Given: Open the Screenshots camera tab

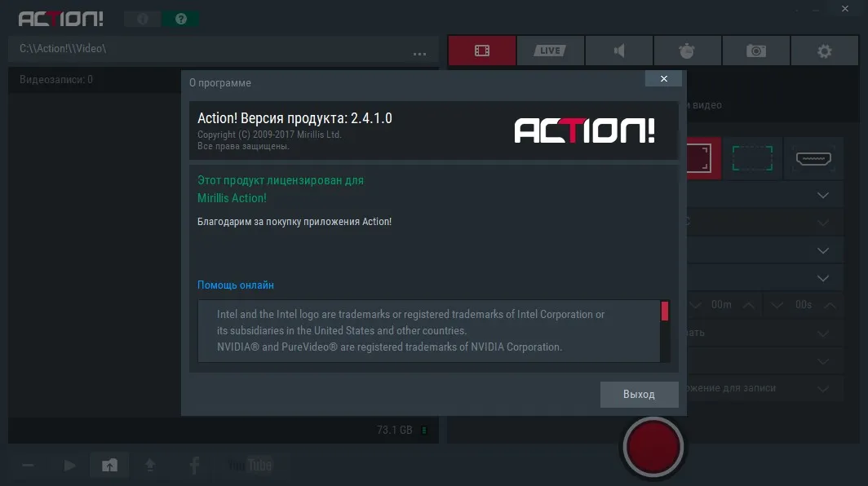Looking at the screenshot, I should [x=755, y=51].
